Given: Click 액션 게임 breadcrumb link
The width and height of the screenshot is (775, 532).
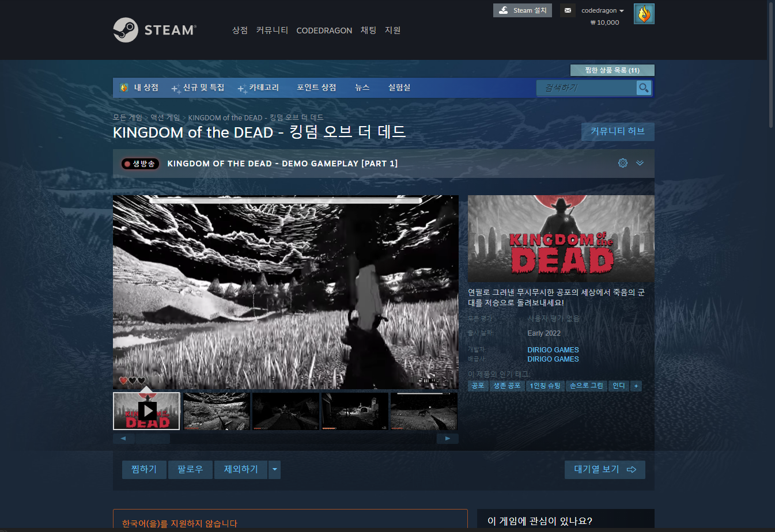Looking at the screenshot, I should coord(165,117).
